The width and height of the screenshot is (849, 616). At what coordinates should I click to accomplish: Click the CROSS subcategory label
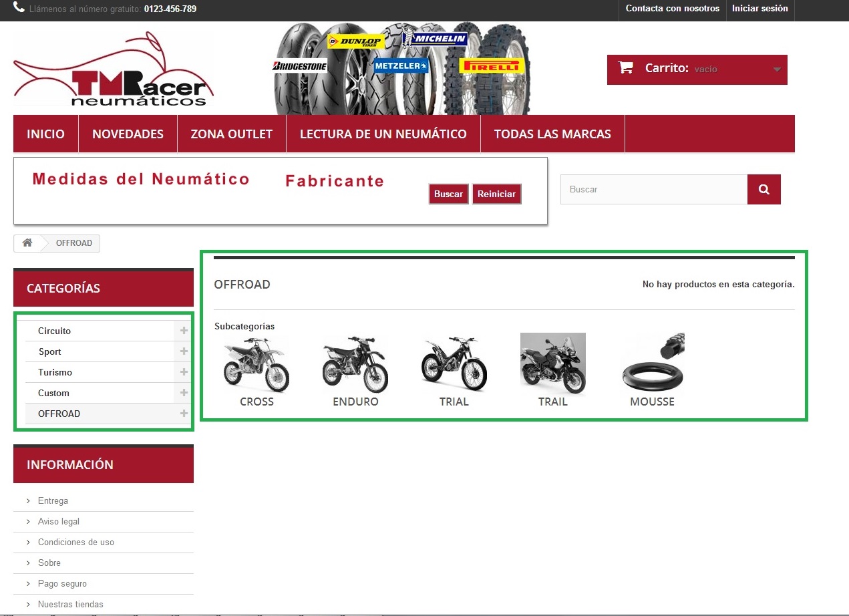(257, 402)
